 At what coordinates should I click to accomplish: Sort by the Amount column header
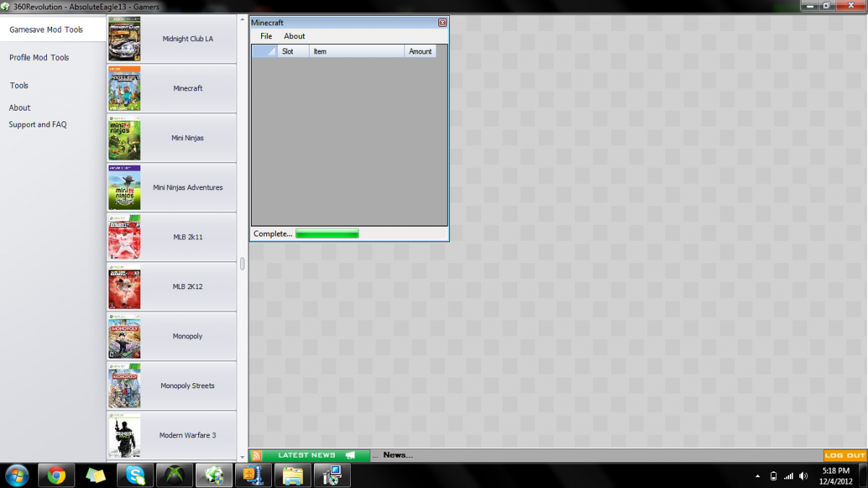pos(420,51)
